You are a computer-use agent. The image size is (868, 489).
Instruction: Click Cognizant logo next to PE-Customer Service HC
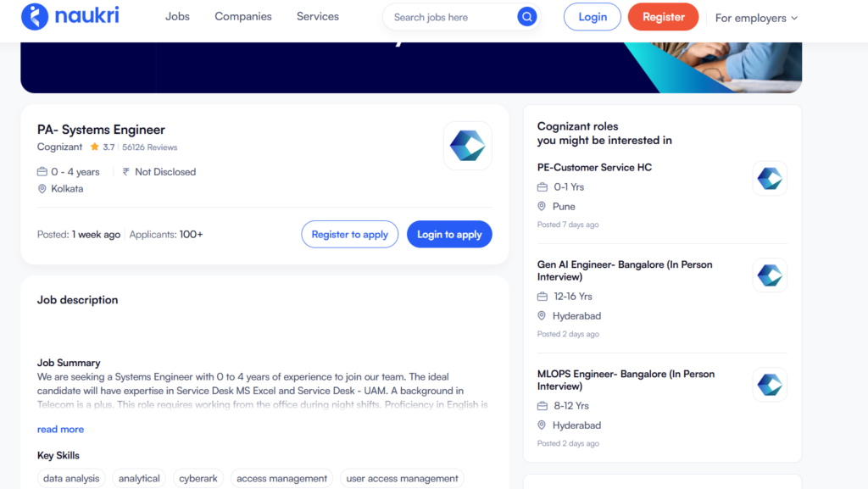[770, 179]
